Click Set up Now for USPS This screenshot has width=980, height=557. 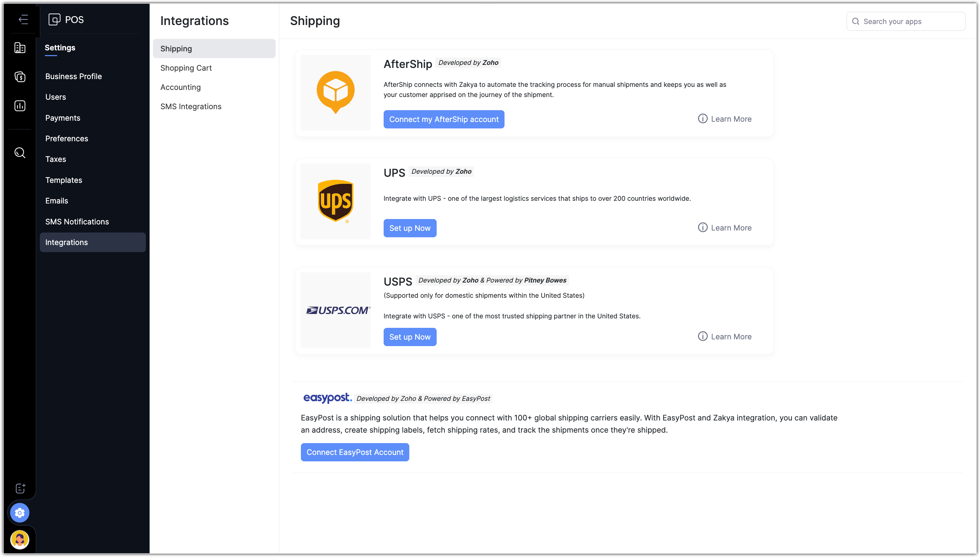click(410, 337)
